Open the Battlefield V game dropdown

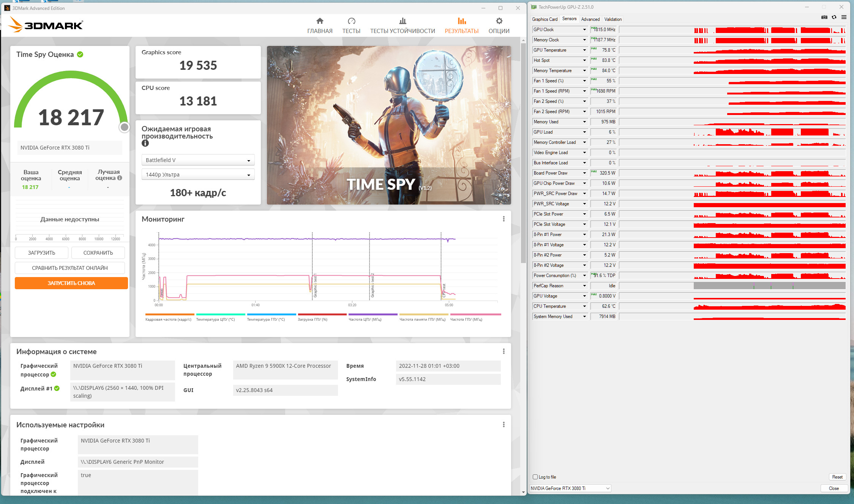198,160
